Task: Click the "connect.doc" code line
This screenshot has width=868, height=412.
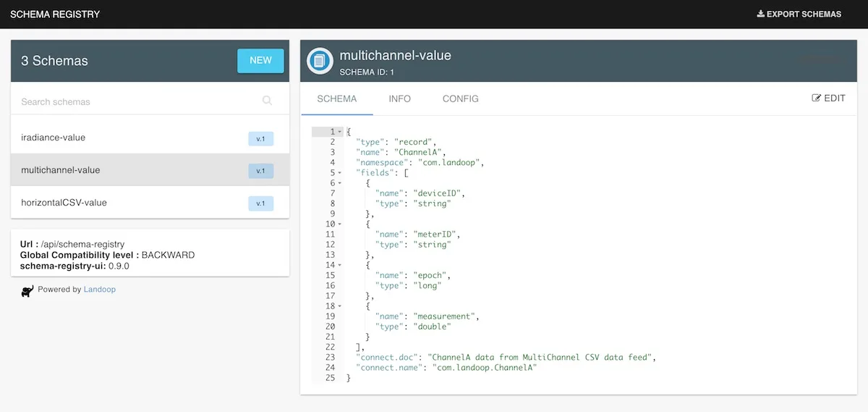Action: pyautogui.click(x=506, y=358)
